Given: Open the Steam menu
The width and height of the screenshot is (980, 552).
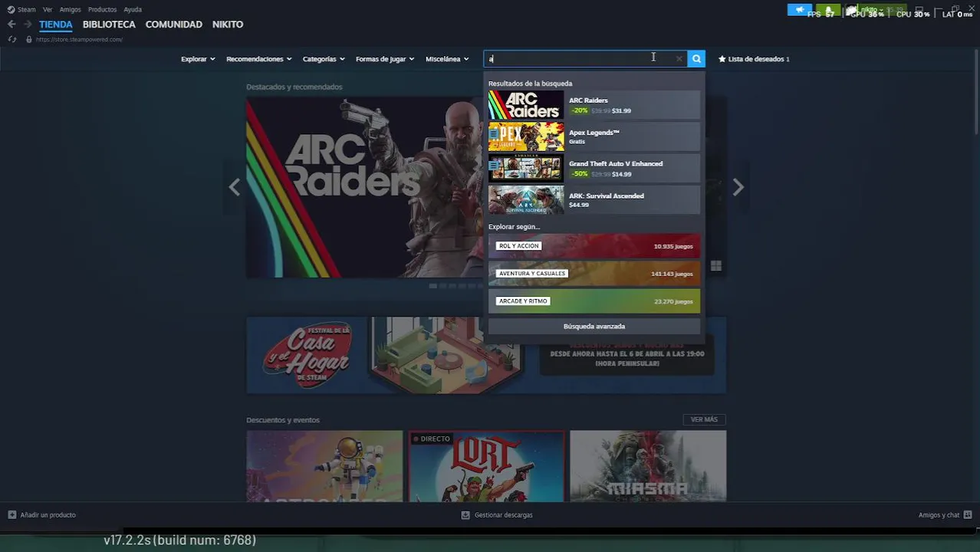Looking at the screenshot, I should pyautogui.click(x=27, y=10).
